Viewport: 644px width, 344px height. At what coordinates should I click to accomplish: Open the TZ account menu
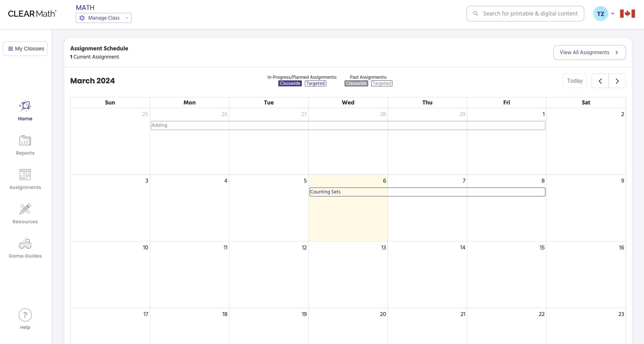point(601,13)
